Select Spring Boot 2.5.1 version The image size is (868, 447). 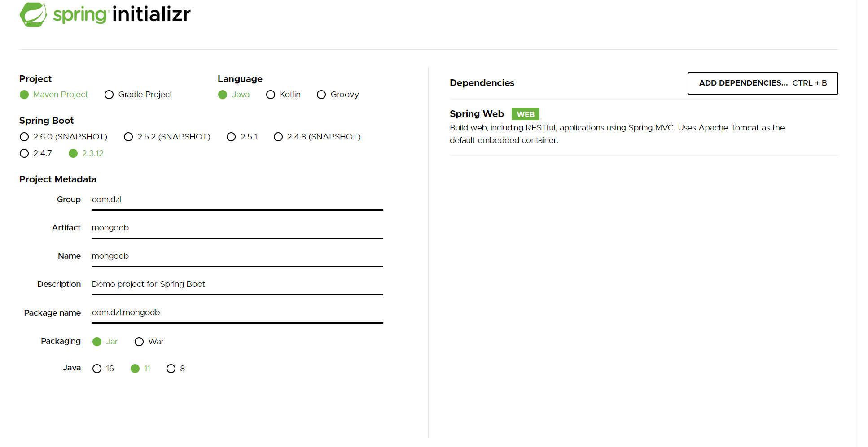(242, 137)
